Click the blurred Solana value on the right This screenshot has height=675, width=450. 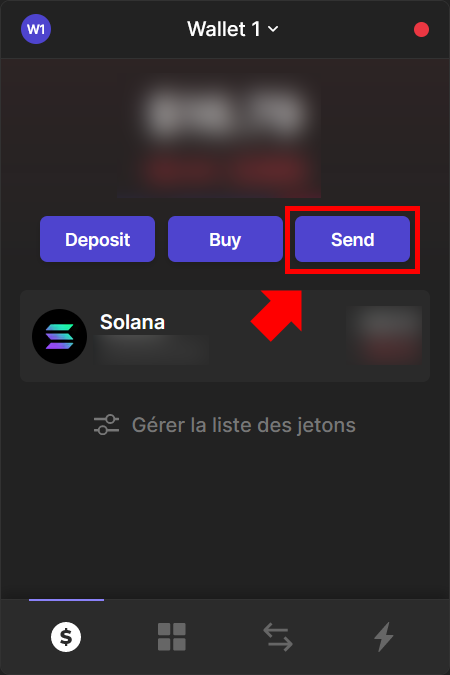[384, 335]
